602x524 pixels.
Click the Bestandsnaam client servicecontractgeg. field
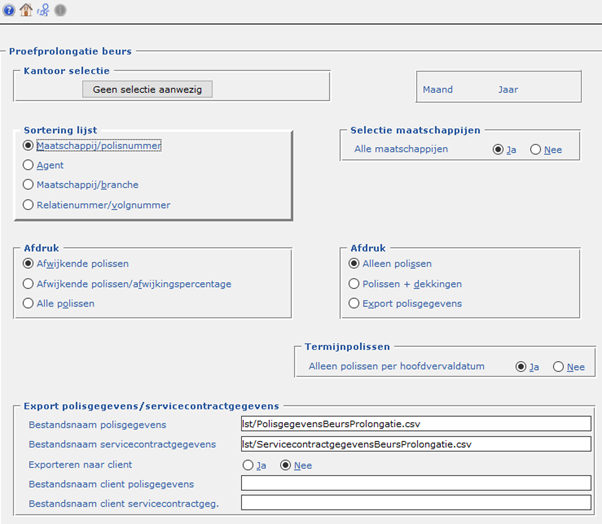(x=415, y=503)
